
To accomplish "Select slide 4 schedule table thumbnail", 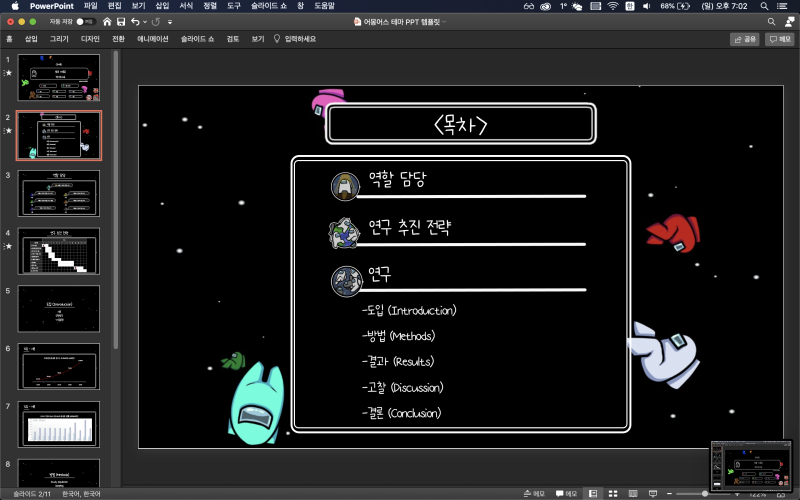I will coord(59,251).
